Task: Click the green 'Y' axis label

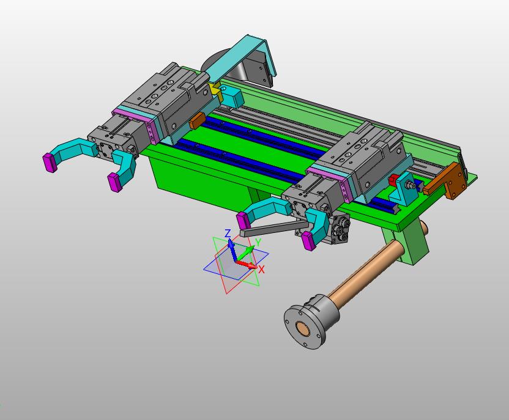Action: (x=258, y=242)
